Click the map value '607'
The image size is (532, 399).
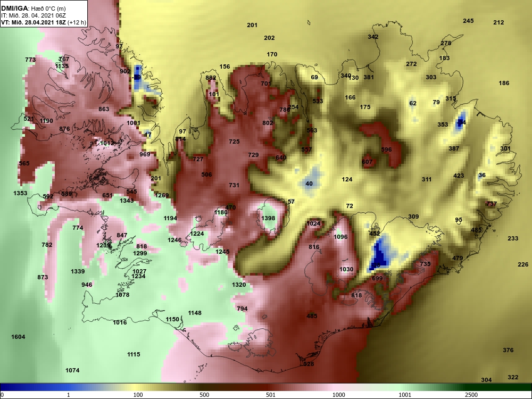point(367,162)
